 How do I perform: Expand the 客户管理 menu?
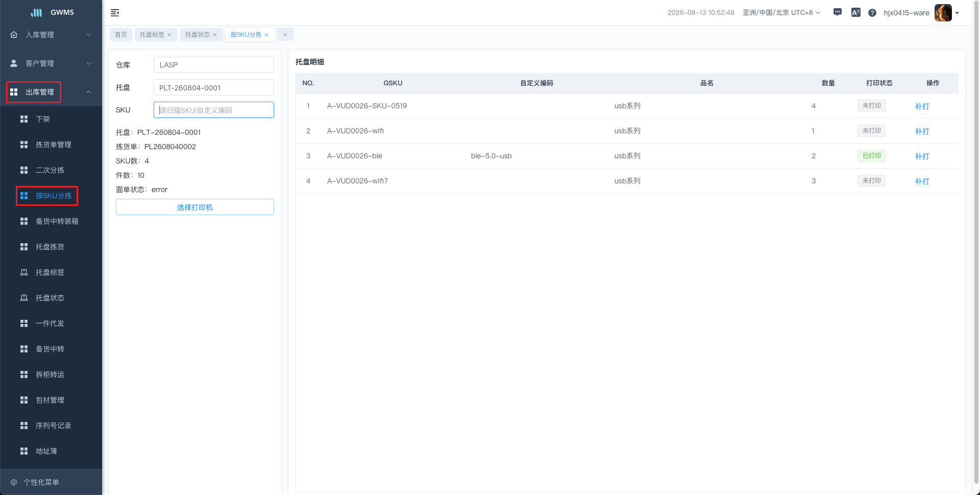[x=51, y=63]
